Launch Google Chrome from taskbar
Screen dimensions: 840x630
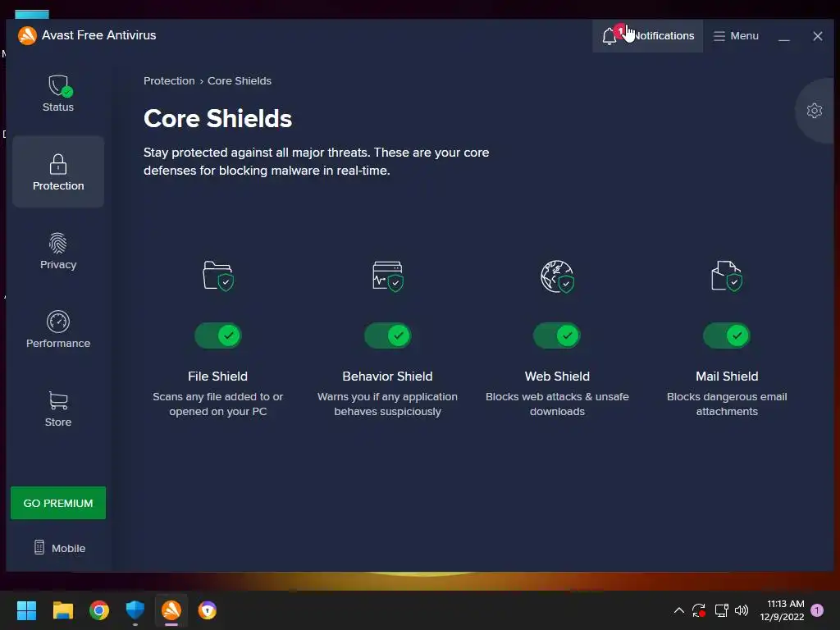(99, 610)
